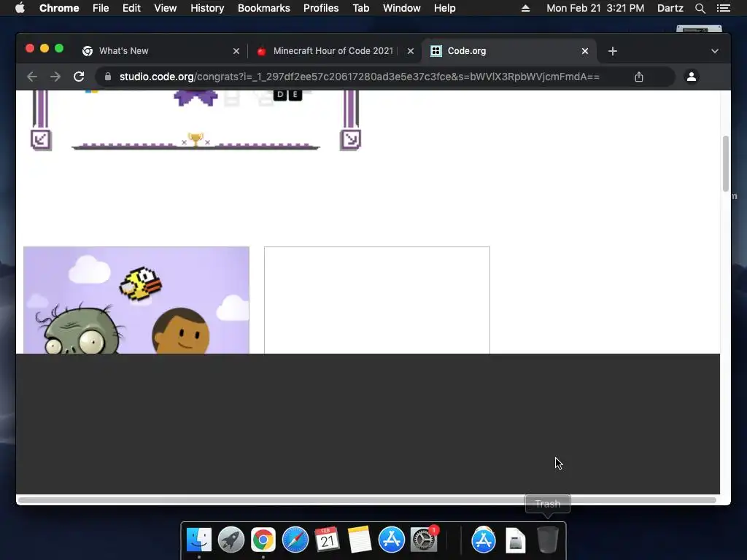Click the trophy icon on certificate
This screenshot has width=747, height=560.
pos(196,139)
